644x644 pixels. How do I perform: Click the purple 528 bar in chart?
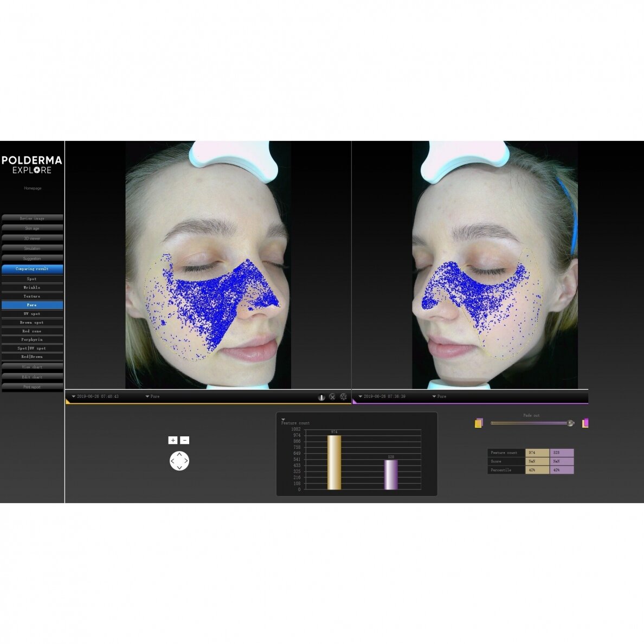click(391, 475)
